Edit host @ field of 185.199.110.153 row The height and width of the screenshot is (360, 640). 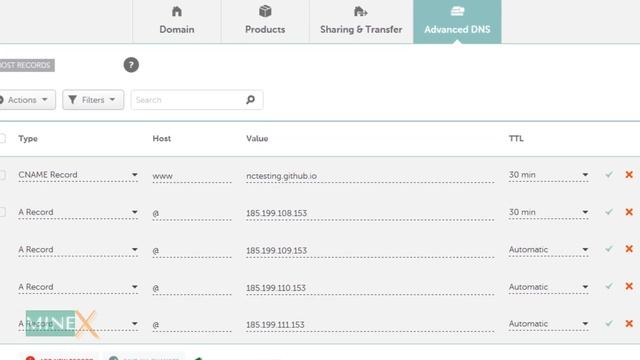tap(192, 288)
